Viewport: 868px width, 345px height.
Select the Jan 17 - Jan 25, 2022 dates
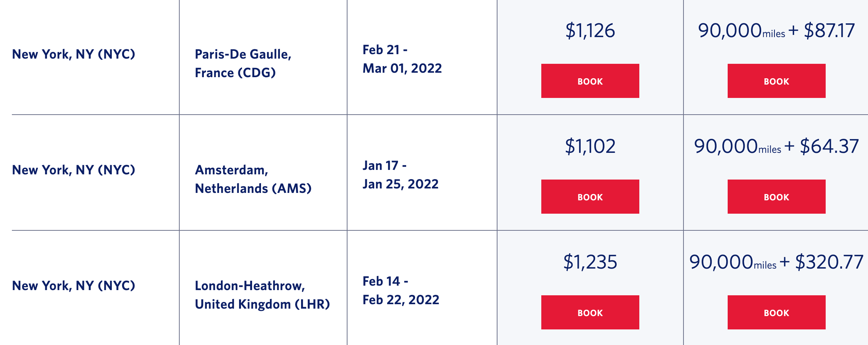(x=400, y=175)
